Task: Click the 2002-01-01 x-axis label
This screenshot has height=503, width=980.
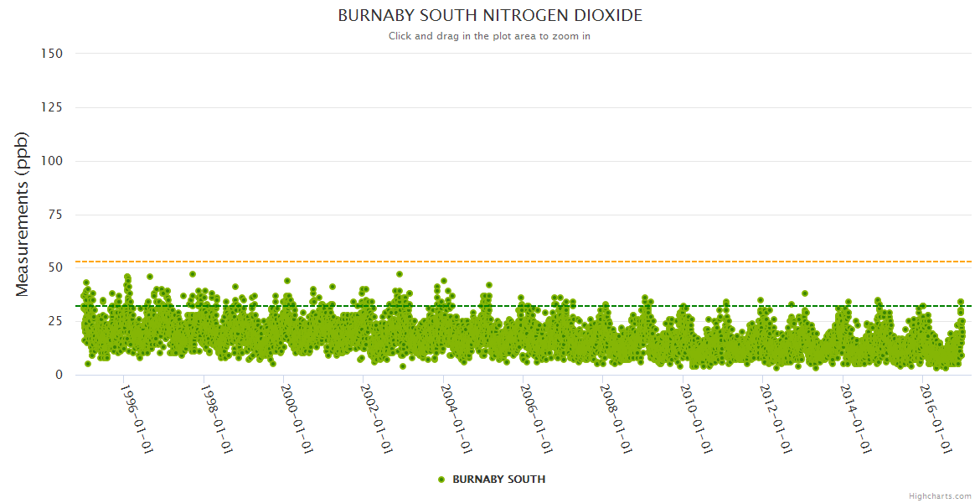Action: coord(377,418)
